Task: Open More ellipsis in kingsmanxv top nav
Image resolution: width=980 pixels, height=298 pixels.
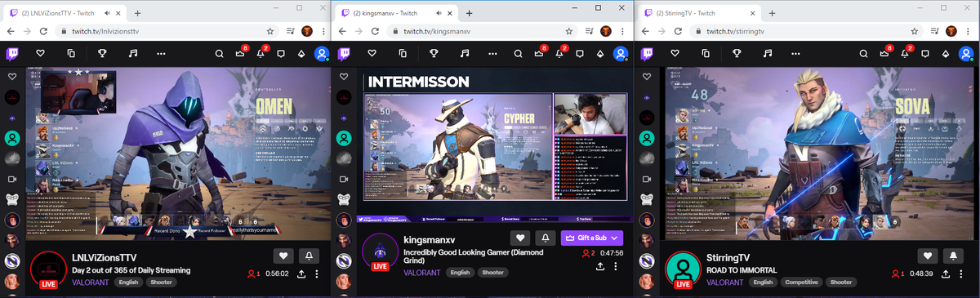Action: (x=493, y=54)
